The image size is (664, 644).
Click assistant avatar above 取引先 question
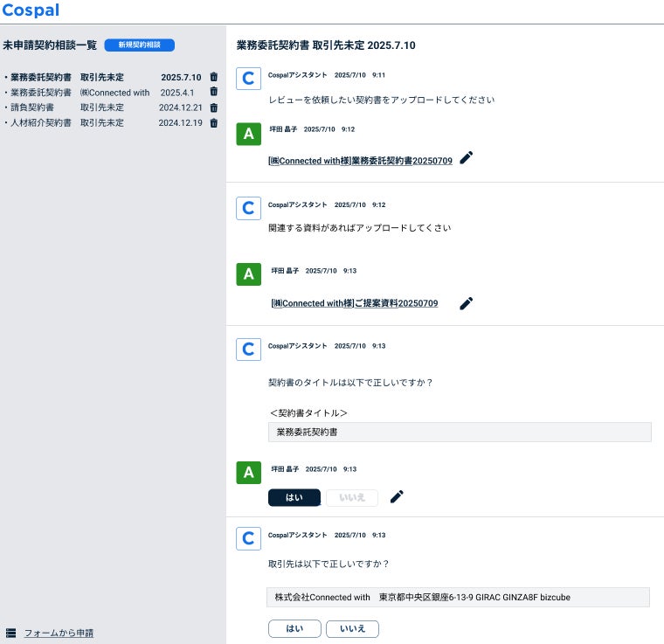click(248, 538)
